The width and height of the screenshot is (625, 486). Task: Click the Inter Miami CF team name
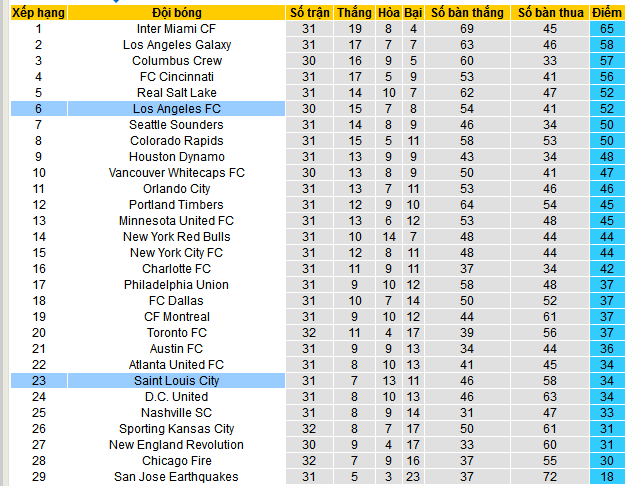(176, 29)
